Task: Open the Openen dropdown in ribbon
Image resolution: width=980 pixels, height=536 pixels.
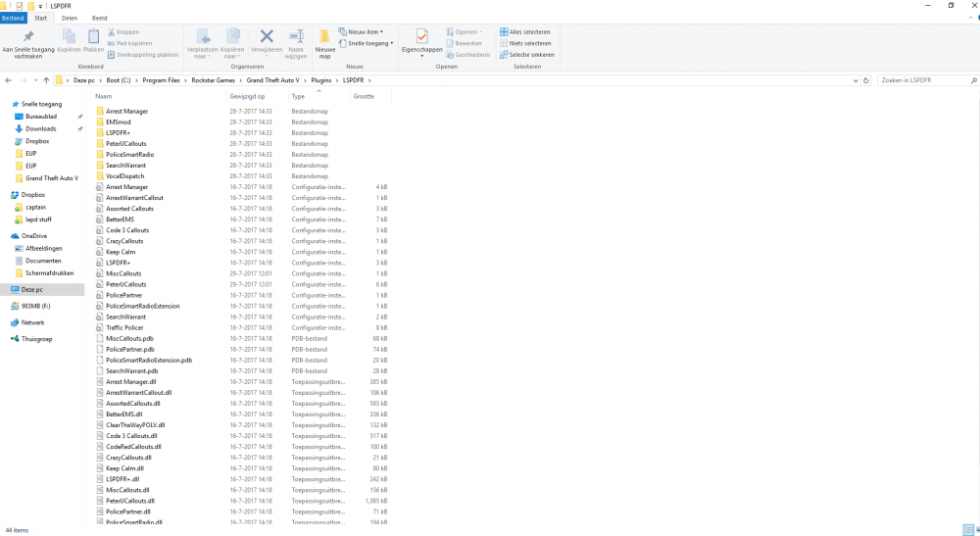Action: click(465, 32)
